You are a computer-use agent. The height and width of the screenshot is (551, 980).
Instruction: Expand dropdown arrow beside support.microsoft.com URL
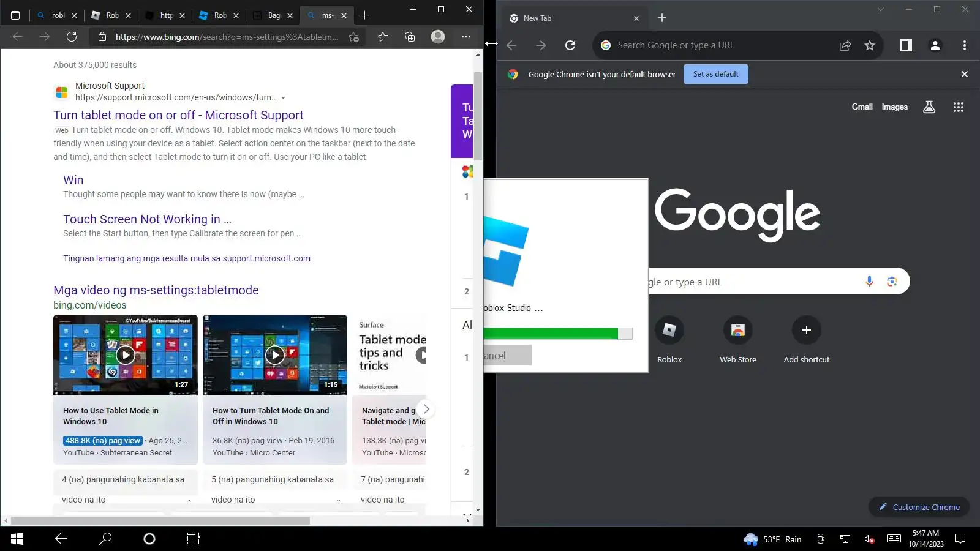coord(283,98)
